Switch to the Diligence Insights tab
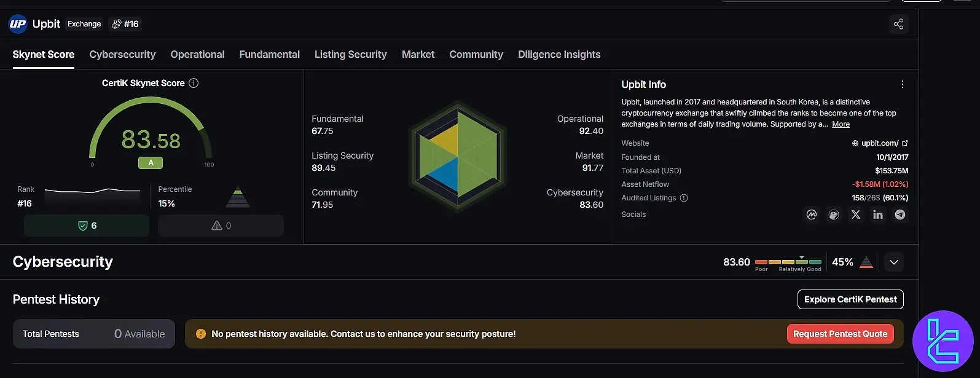980x378 pixels. (x=559, y=54)
